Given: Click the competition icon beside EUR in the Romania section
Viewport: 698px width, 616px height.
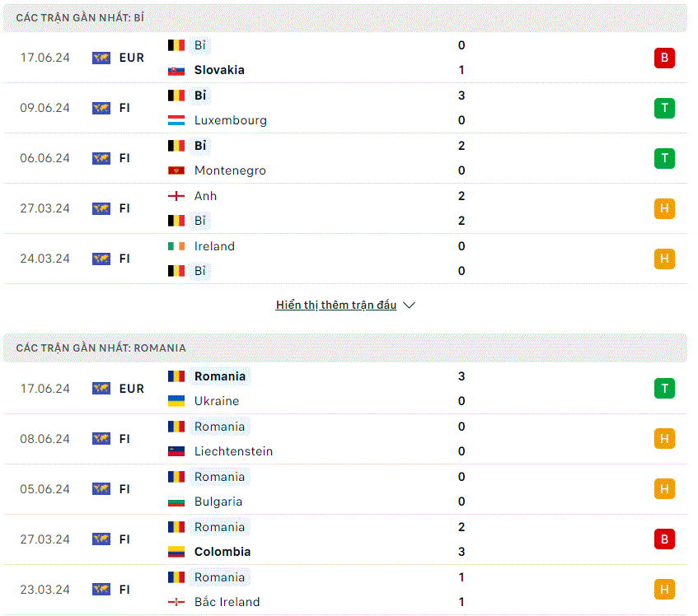Looking at the screenshot, I should [x=101, y=389].
